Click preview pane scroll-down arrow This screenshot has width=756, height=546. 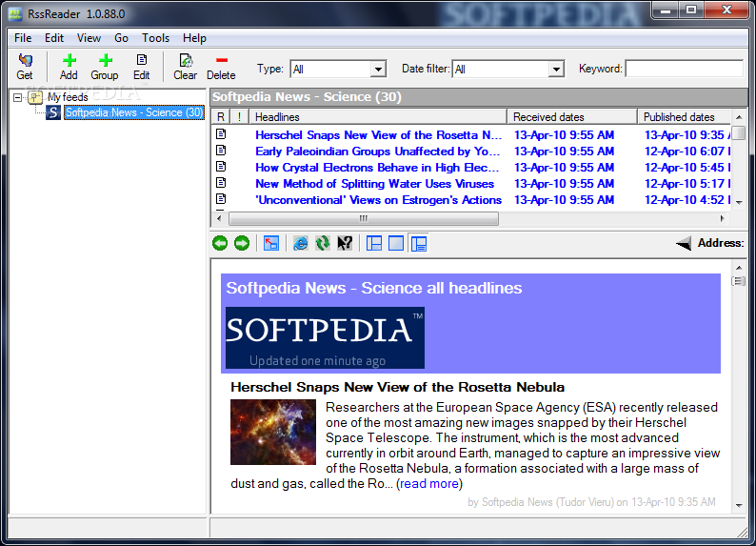coord(739,505)
